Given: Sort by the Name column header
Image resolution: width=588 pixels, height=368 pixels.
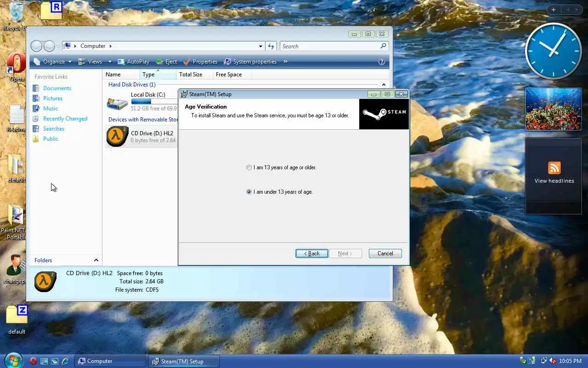Looking at the screenshot, I should (x=121, y=75).
